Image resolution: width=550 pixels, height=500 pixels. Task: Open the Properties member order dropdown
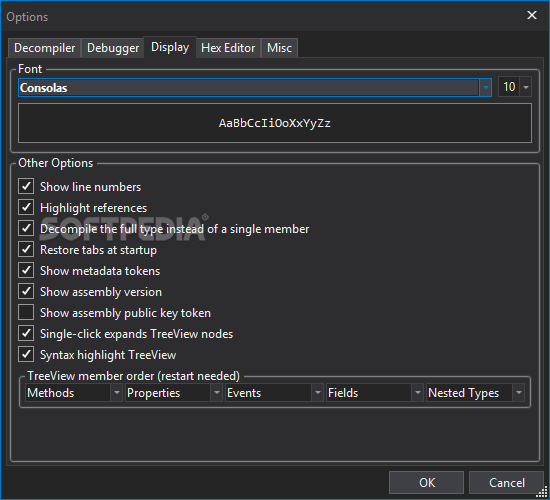click(217, 393)
